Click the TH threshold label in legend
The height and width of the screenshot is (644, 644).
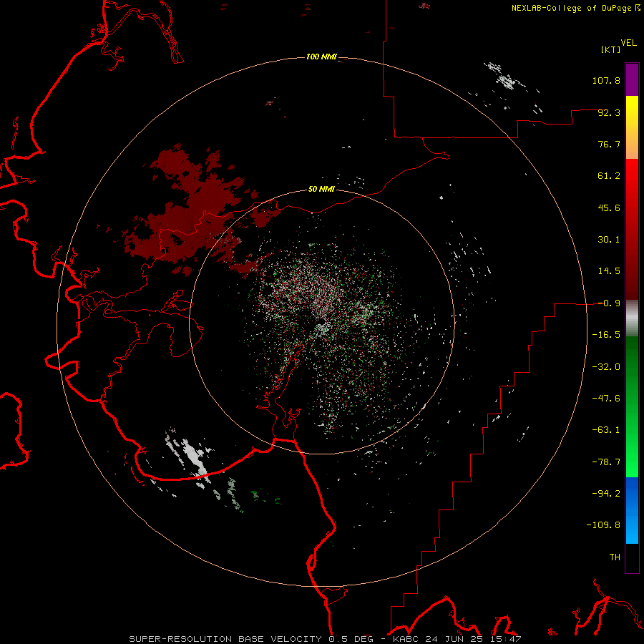point(615,557)
